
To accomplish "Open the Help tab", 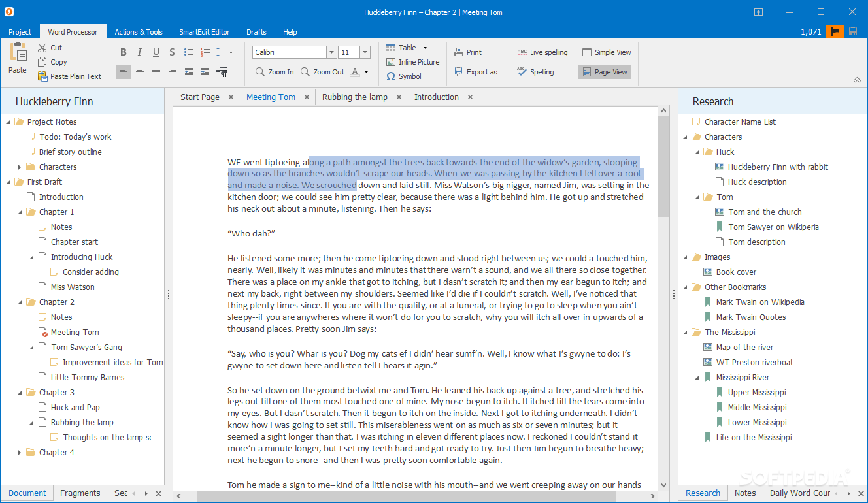I will (290, 32).
